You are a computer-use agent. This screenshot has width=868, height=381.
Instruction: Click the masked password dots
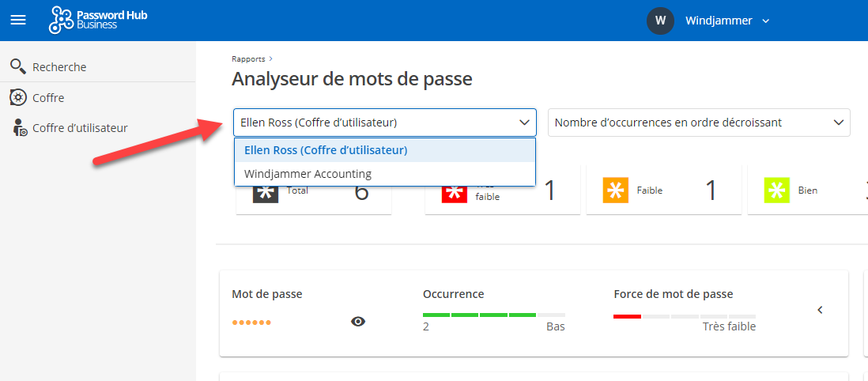251,323
